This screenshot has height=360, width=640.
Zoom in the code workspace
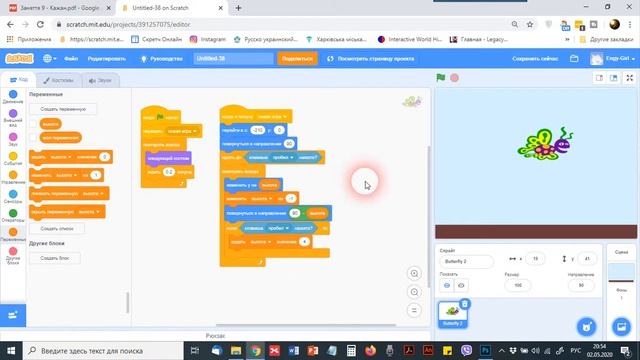click(x=414, y=273)
